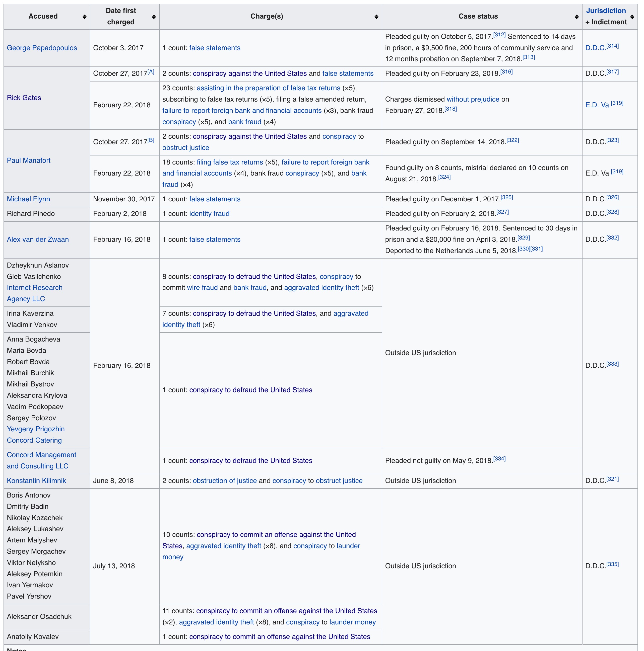This screenshot has width=644, height=651.
Task: Click the Case status sort arrows
Action: point(576,17)
